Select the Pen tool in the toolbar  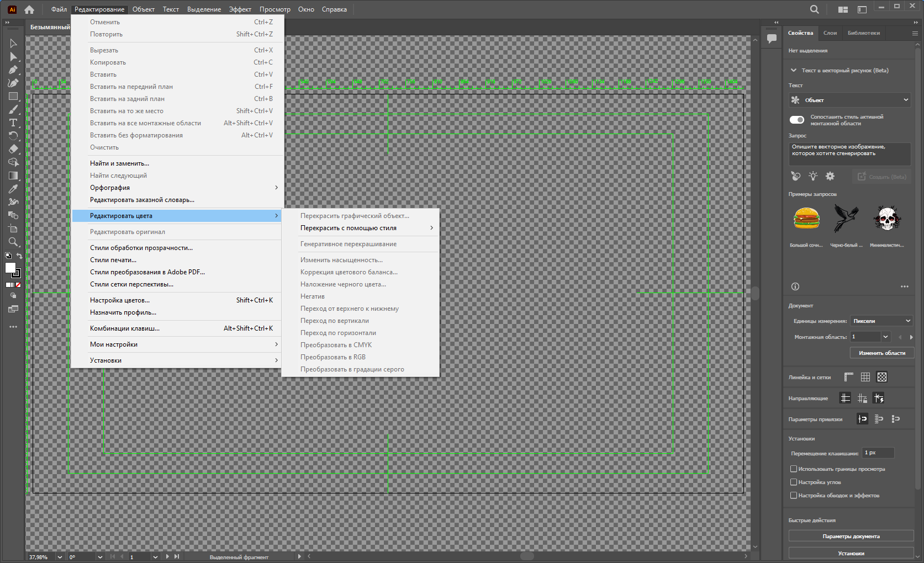[13, 70]
